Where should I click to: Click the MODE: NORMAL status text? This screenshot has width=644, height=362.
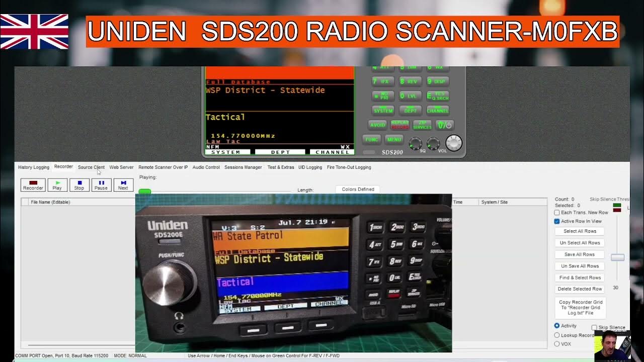[130, 356]
